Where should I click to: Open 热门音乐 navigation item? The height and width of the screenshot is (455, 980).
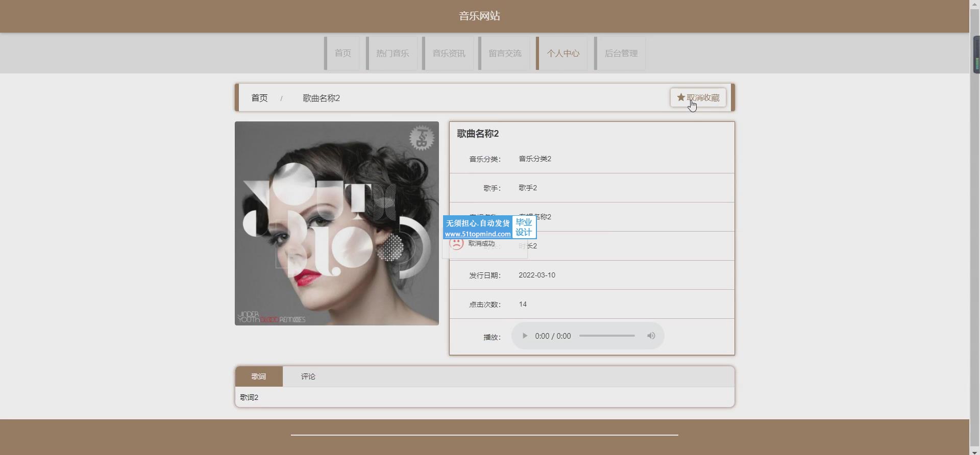pos(392,53)
